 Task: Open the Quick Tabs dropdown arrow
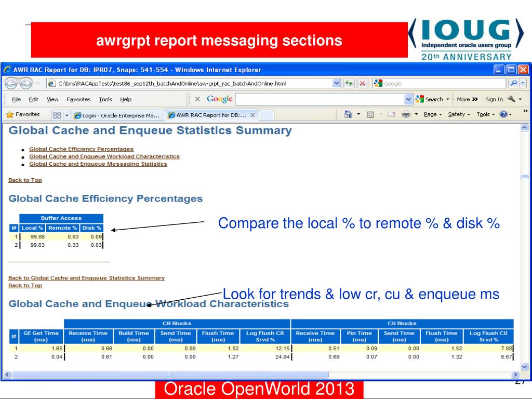tap(67, 115)
